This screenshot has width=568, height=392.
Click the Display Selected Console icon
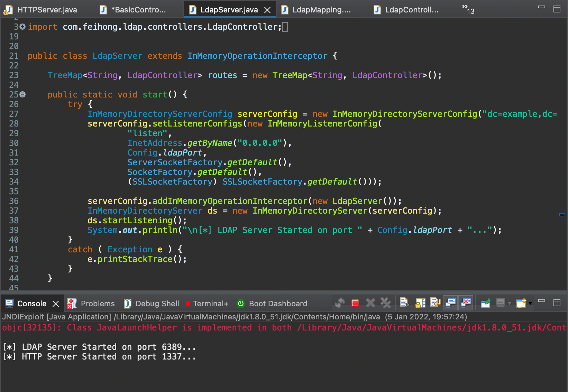click(x=501, y=303)
